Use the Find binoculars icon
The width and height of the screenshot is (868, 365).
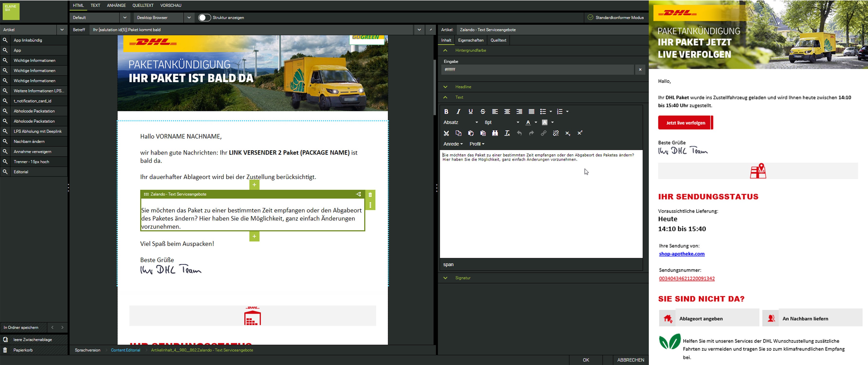click(x=495, y=133)
